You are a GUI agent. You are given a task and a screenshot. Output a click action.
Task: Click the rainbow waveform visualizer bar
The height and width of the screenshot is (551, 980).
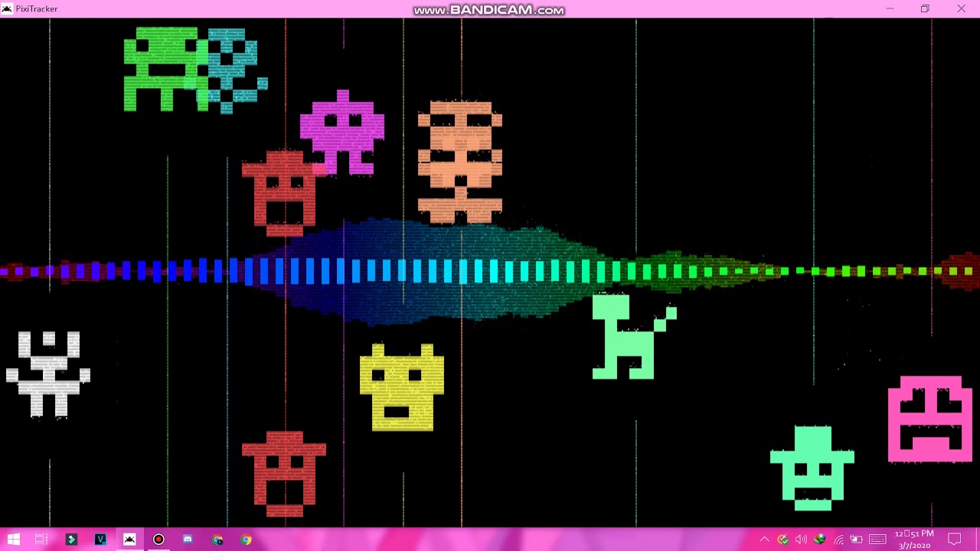coord(490,271)
